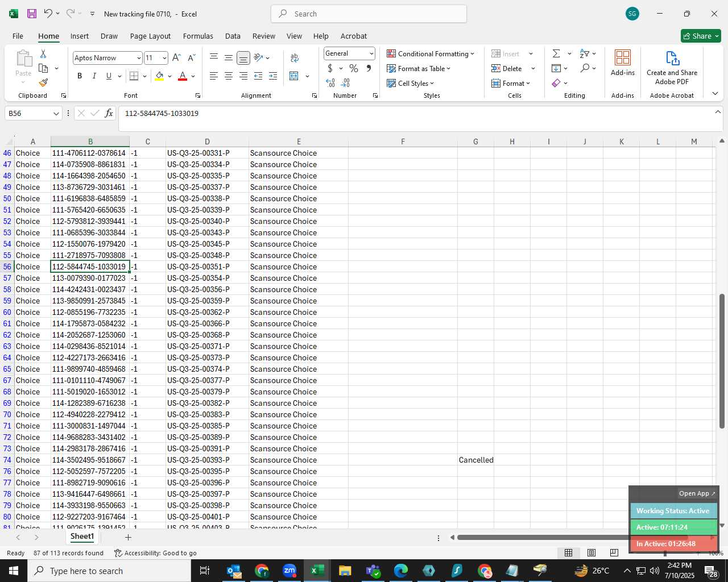Increase font size with large A icon
728x582 pixels.
(176, 58)
